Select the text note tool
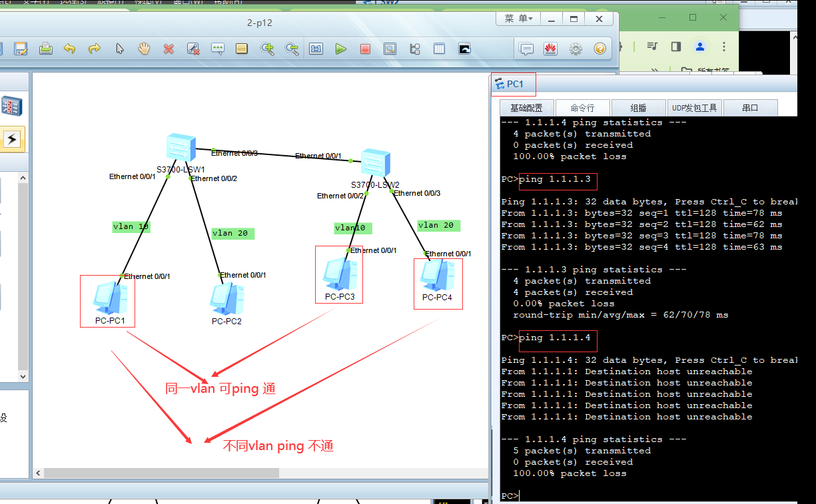816x504 pixels. pos(218,49)
